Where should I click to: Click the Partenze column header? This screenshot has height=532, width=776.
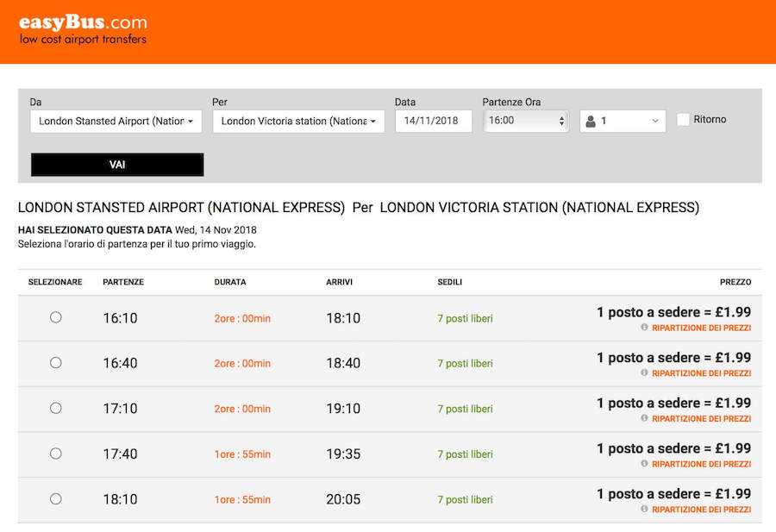(x=123, y=282)
